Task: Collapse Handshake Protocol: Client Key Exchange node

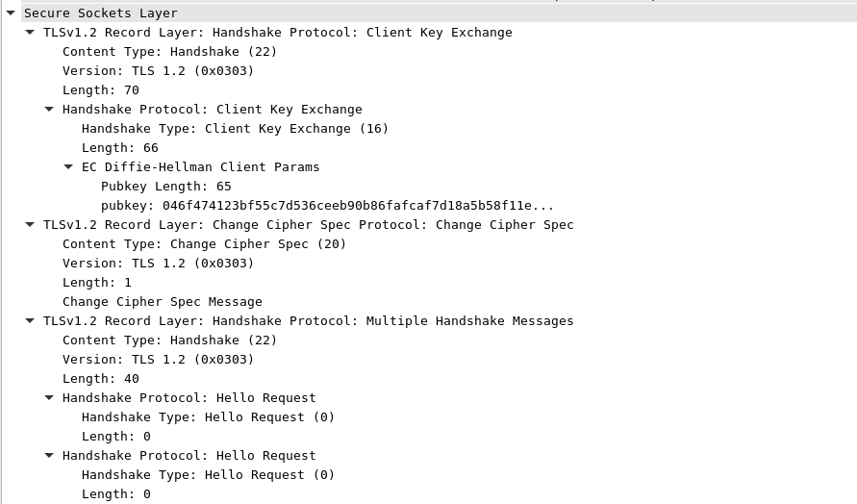Action: (49, 109)
